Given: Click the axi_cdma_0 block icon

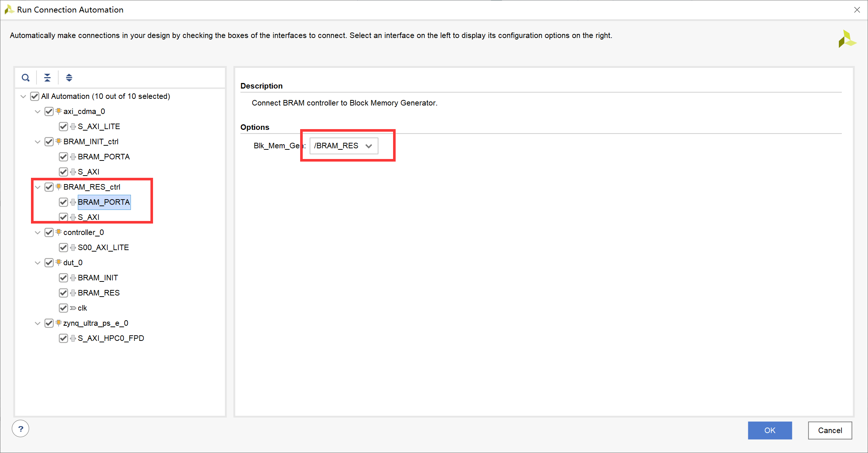Looking at the screenshot, I should [59, 111].
